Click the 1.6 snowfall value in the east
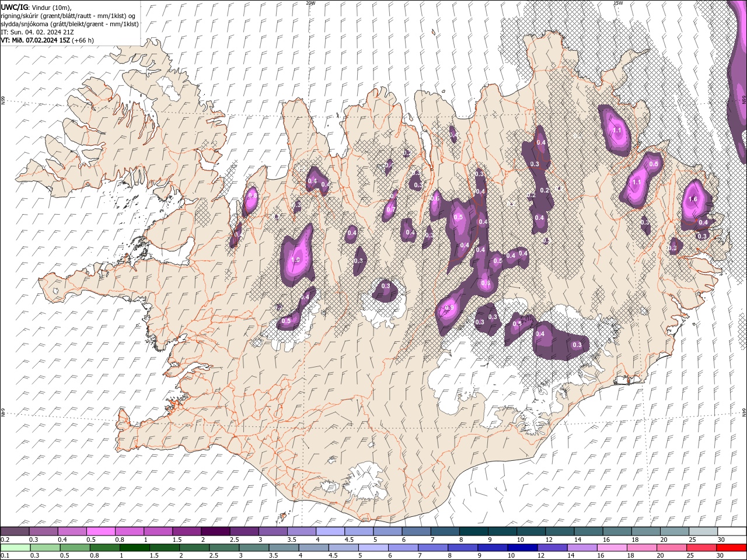 tap(693, 199)
